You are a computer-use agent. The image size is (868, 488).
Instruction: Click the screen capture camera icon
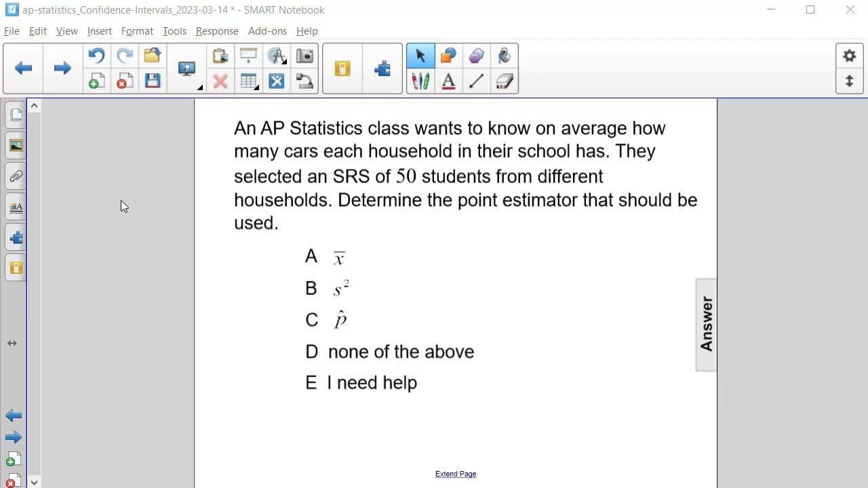(304, 56)
